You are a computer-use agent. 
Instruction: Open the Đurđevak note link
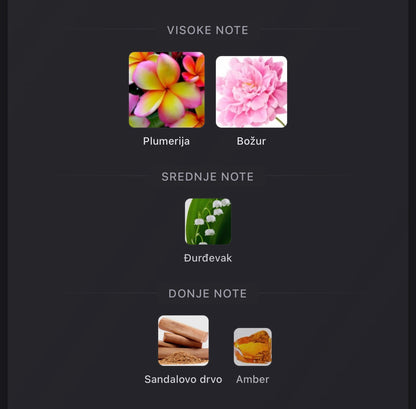(x=208, y=258)
